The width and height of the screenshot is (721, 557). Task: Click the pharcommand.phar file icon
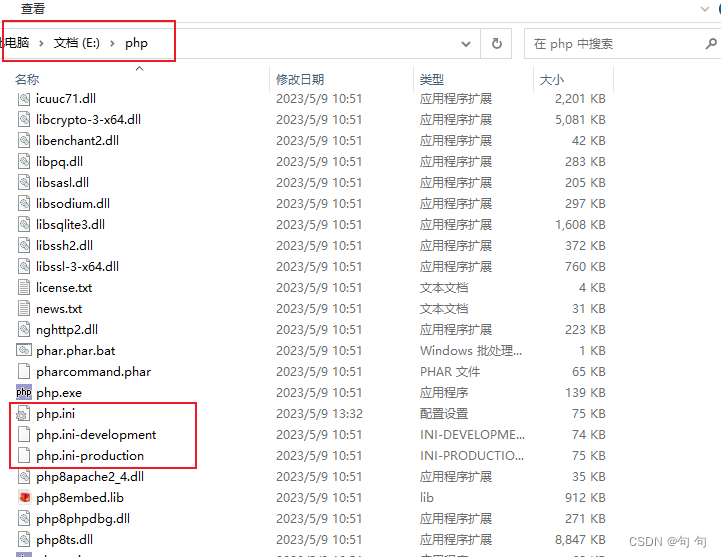pos(24,372)
